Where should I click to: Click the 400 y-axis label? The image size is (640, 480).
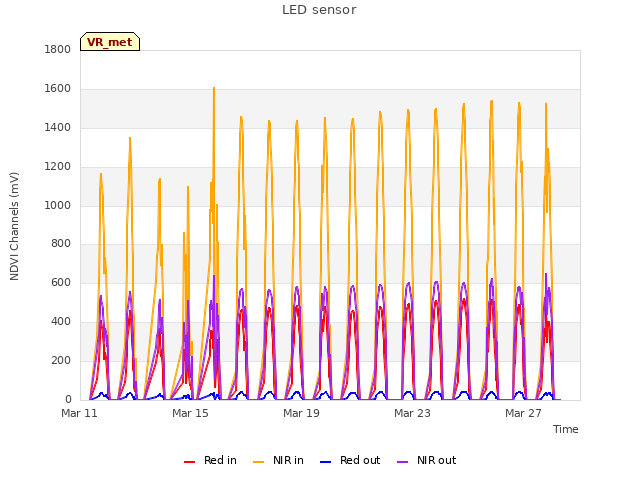61,322
